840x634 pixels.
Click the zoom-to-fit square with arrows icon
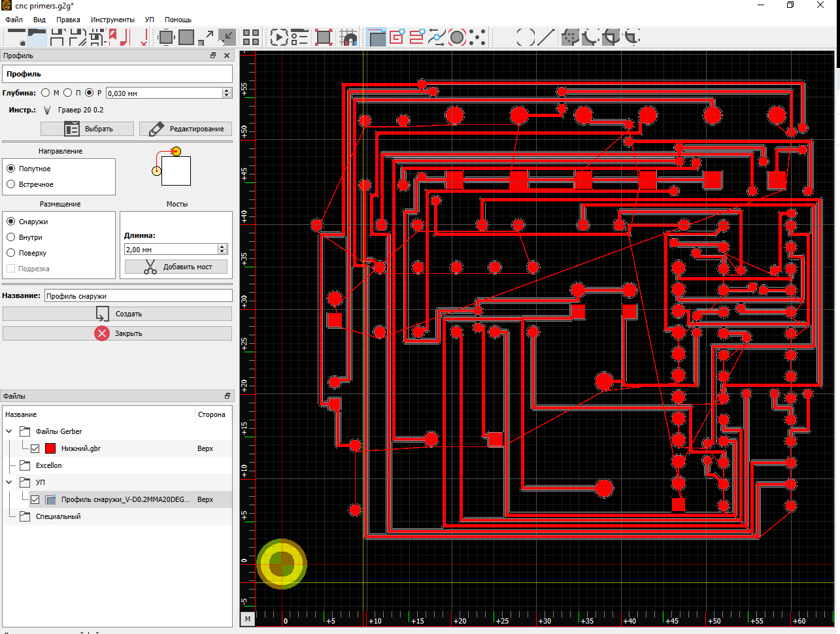tap(166, 37)
